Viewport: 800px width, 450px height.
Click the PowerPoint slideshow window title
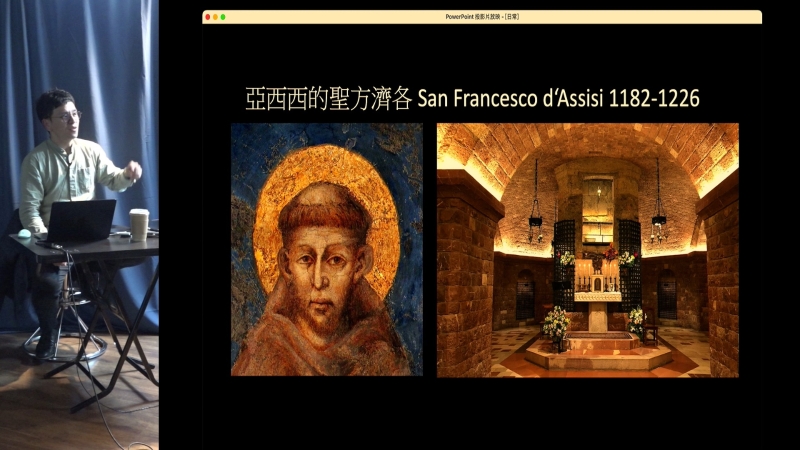coord(481,17)
